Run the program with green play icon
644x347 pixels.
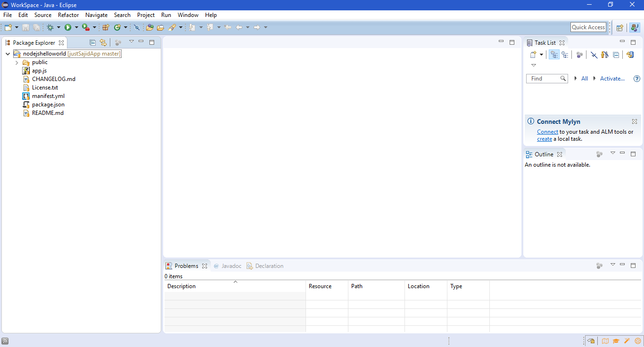click(68, 27)
